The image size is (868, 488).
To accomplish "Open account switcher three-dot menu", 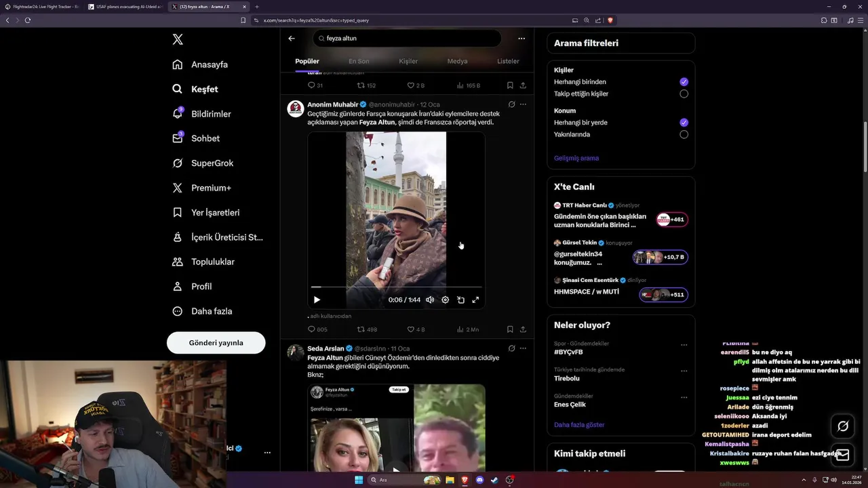I will tap(267, 452).
